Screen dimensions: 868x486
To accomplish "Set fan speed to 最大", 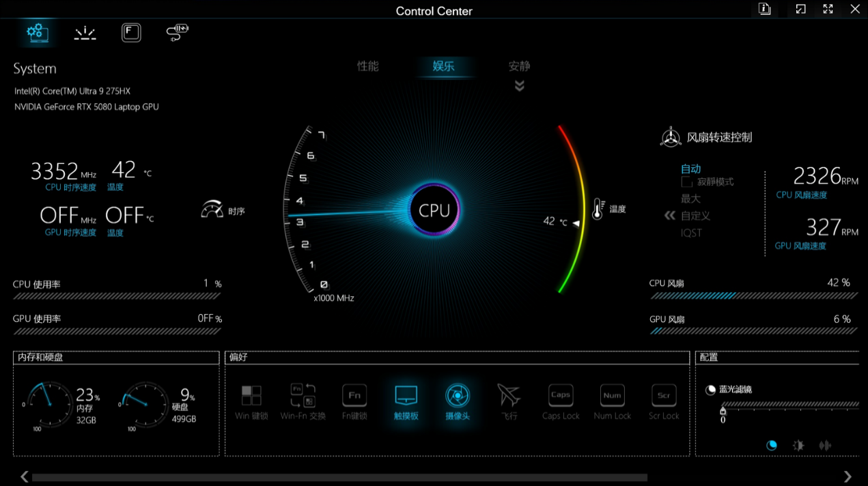I will (x=690, y=199).
